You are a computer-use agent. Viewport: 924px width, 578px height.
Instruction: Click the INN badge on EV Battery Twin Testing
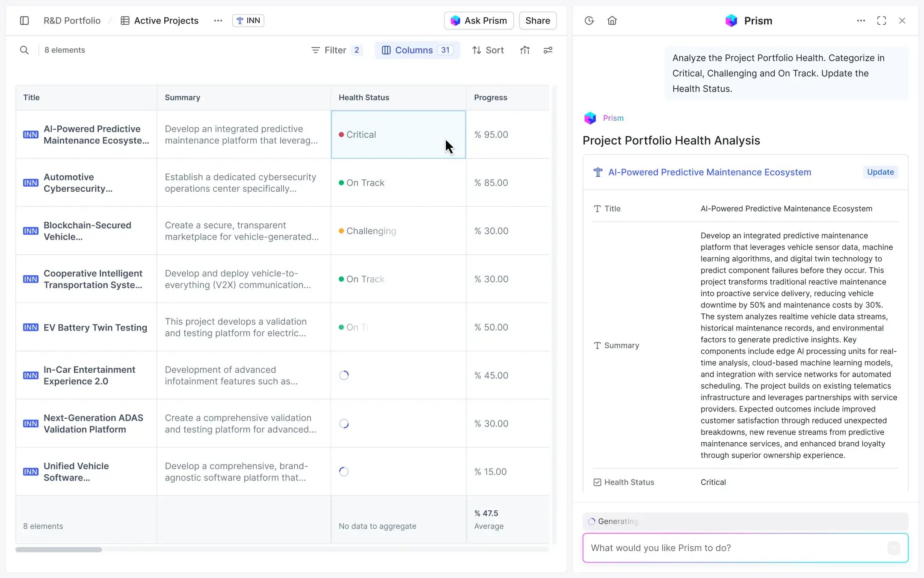30,328
